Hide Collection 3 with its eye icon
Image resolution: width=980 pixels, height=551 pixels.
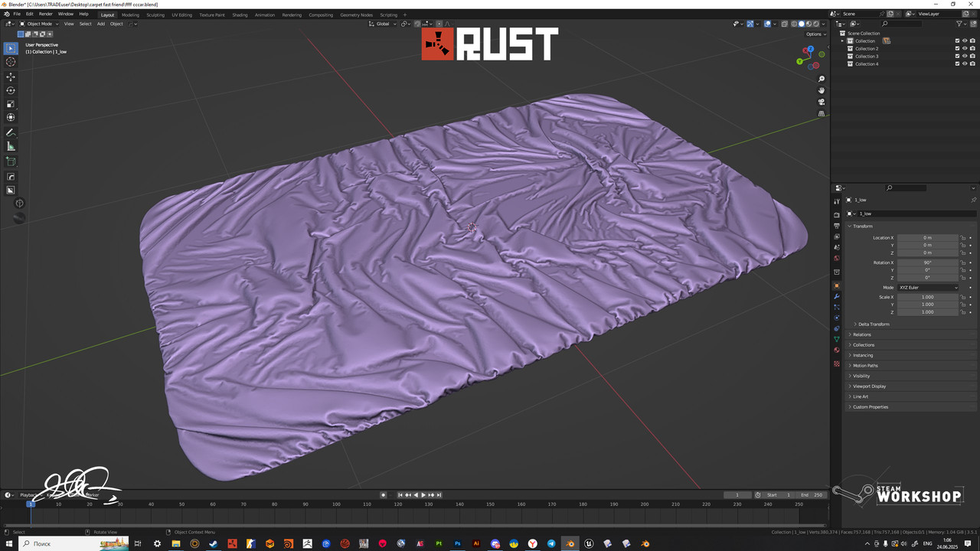tap(965, 56)
